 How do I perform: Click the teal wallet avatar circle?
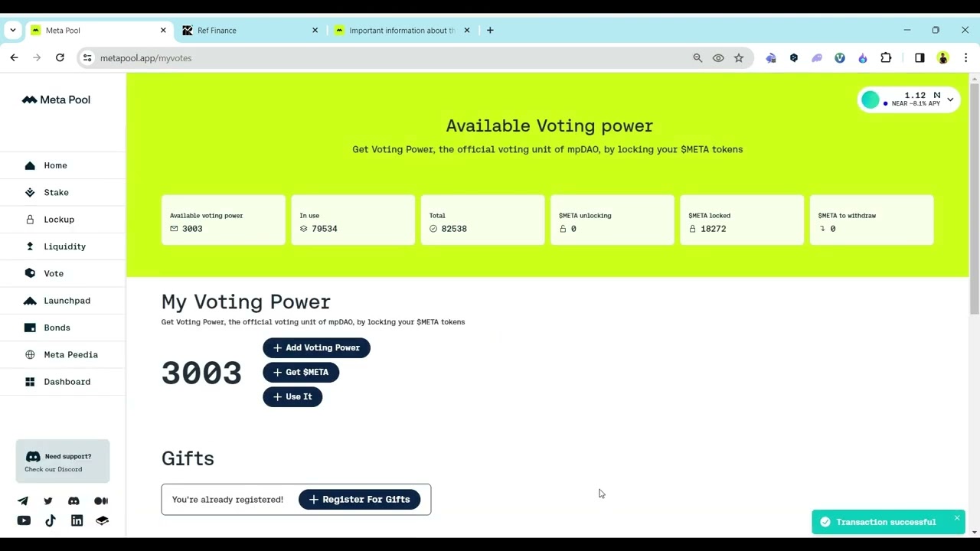tap(871, 99)
